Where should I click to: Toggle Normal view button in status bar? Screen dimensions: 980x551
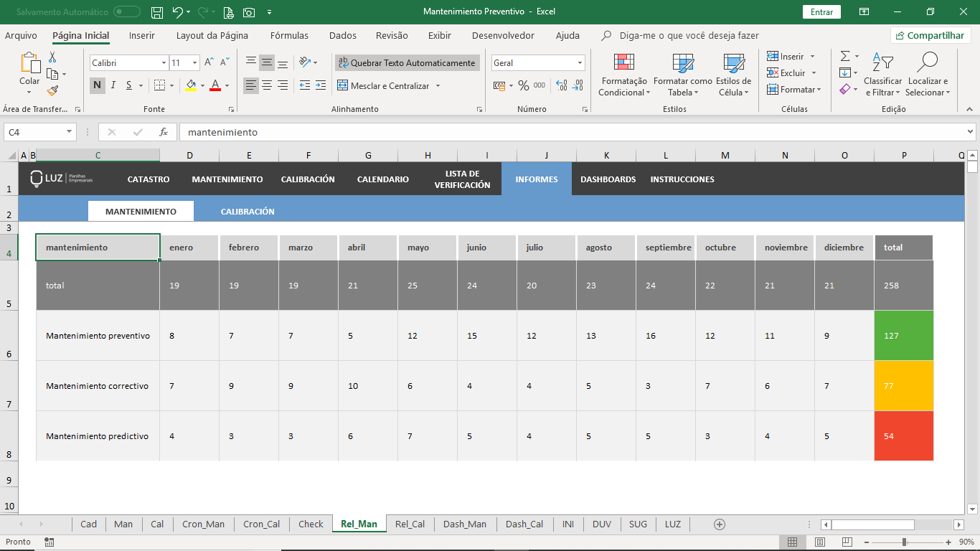point(793,542)
